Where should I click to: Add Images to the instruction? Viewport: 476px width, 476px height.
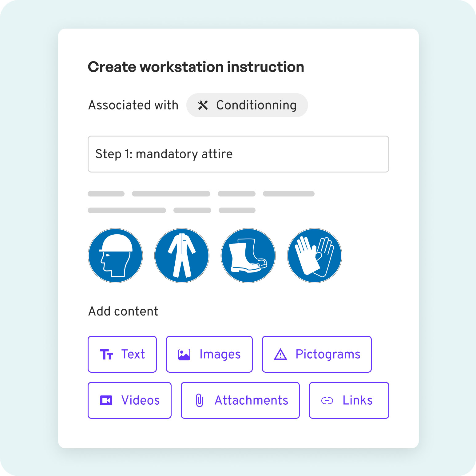click(209, 354)
